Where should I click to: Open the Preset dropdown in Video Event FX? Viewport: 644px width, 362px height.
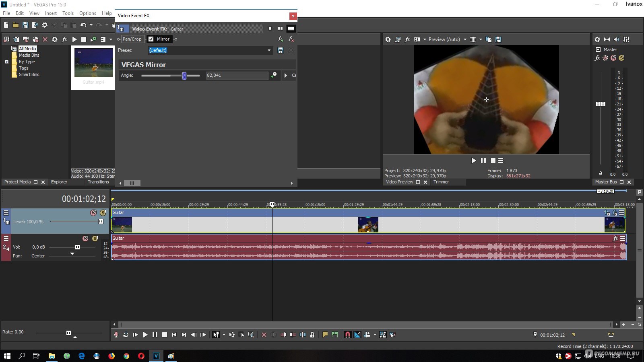click(x=269, y=50)
